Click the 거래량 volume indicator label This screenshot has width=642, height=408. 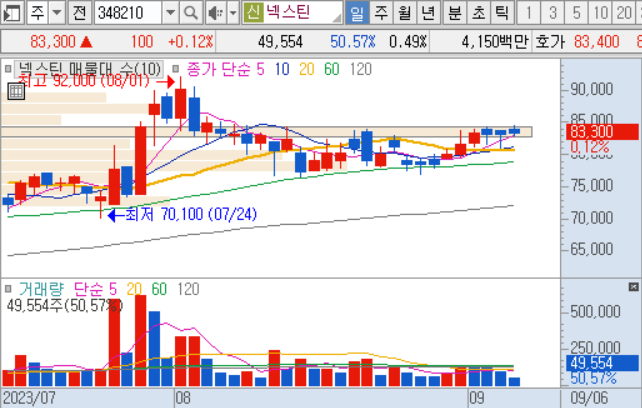tap(41, 289)
